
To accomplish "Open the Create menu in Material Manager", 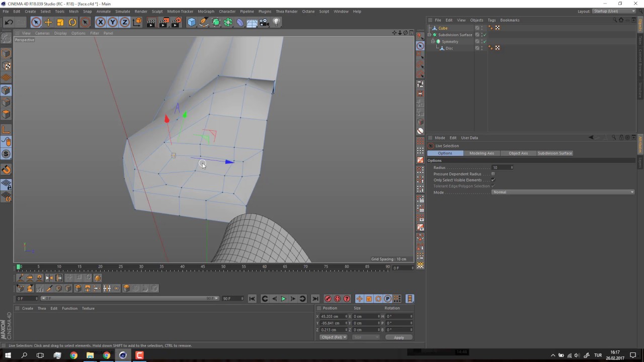I will 28,308.
